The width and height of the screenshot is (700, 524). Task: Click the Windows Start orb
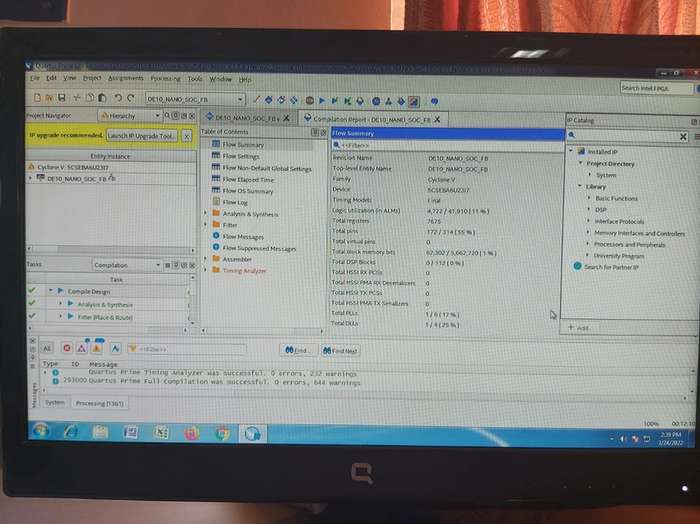tap(40, 431)
